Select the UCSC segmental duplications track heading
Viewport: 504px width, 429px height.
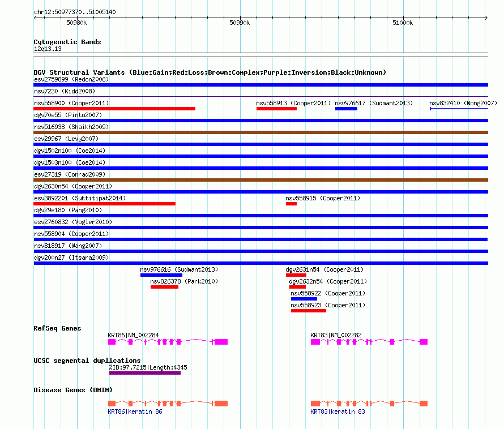[87, 361]
